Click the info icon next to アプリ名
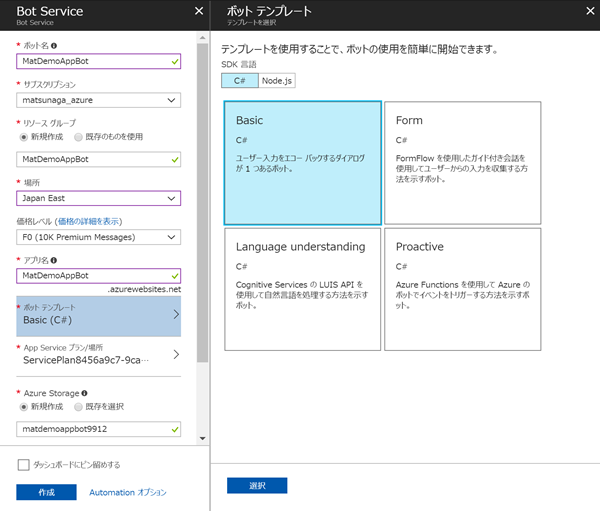The image size is (600, 511). pyautogui.click(x=54, y=260)
